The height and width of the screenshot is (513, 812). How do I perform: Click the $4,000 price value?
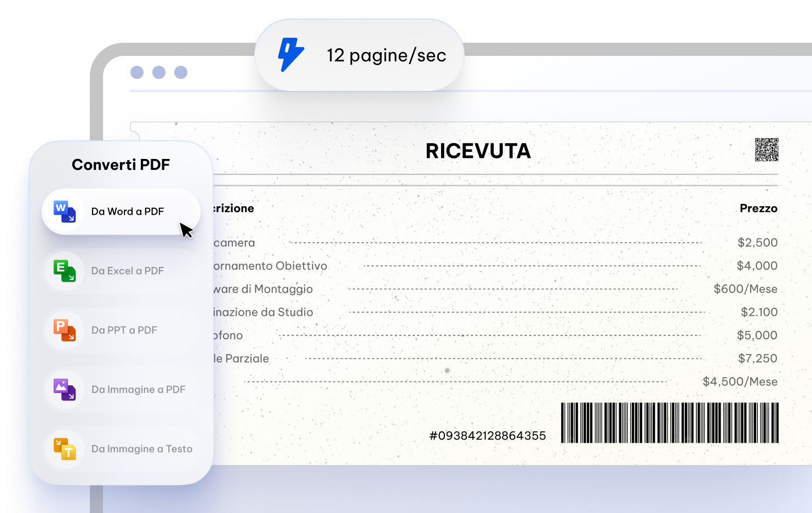(757, 266)
